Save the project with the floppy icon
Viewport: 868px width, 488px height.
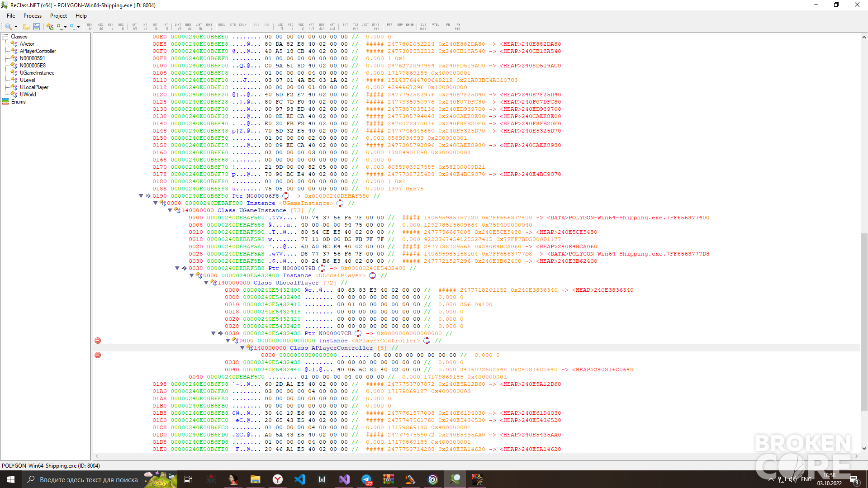pos(37,27)
